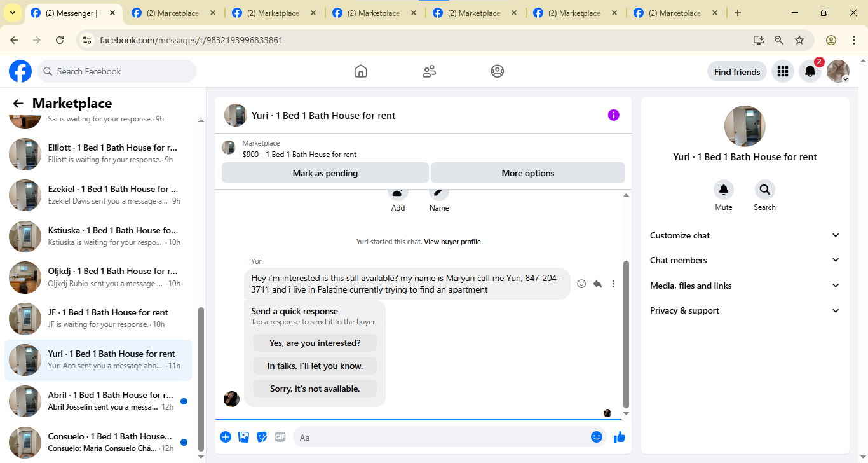Open your account profile picture menu

[838, 71]
